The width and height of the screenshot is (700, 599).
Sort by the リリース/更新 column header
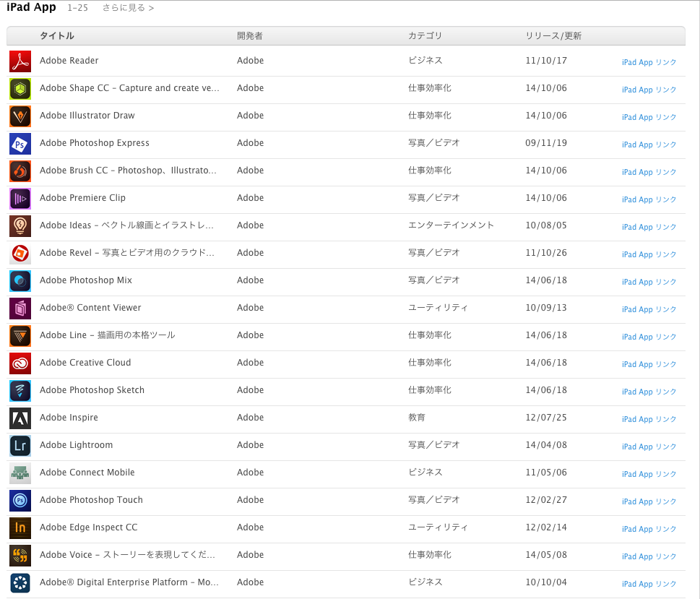[x=553, y=35]
